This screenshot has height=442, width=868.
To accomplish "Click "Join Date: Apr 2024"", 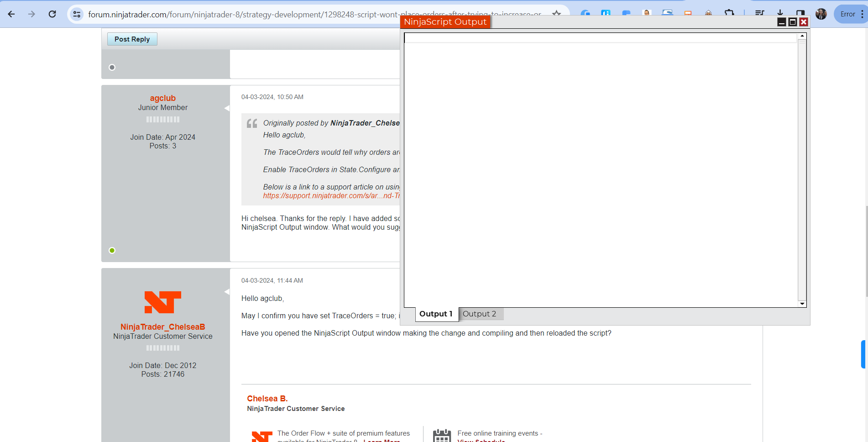I will pyautogui.click(x=163, y=137).
